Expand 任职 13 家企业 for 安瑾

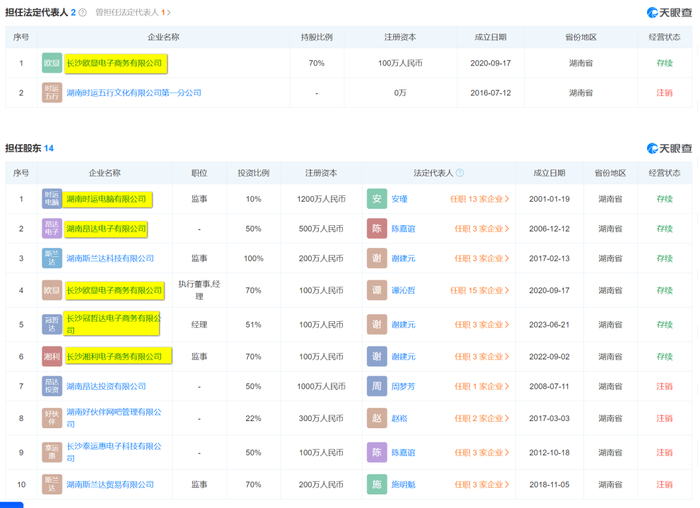pyautogui.click(x=479, y=199)
